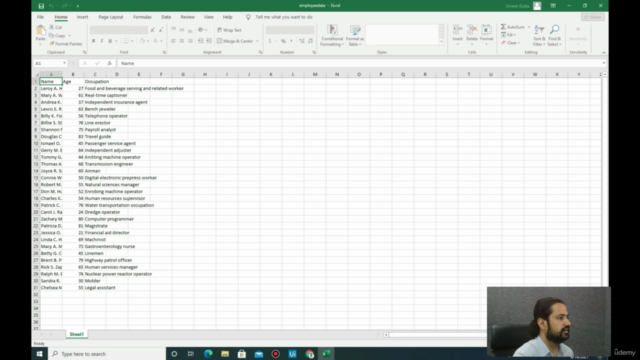Viewport: 640px width, 360px height.
Task: Click the Decrease Decimal icon
Action: [x=310, y=41]
